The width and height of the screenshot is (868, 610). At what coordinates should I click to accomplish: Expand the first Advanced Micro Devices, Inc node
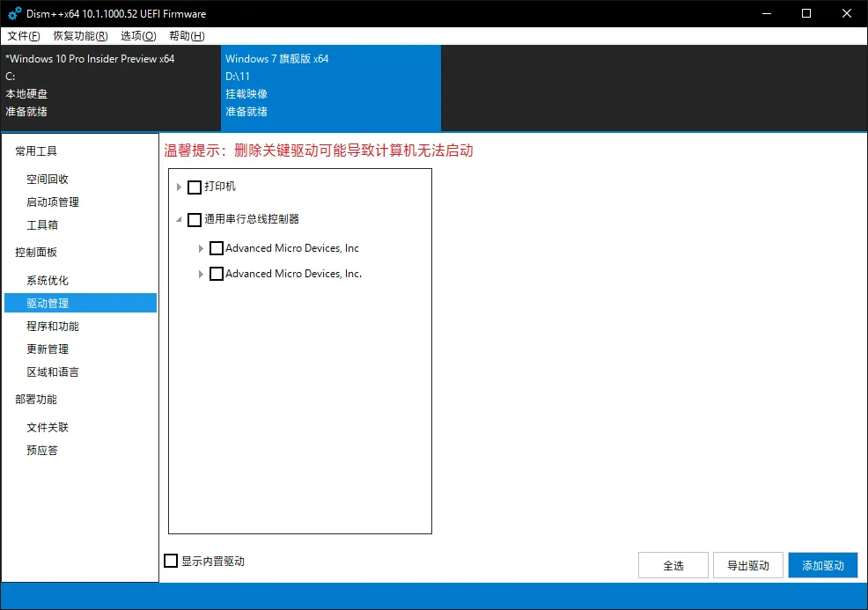(x=201, y=248)
